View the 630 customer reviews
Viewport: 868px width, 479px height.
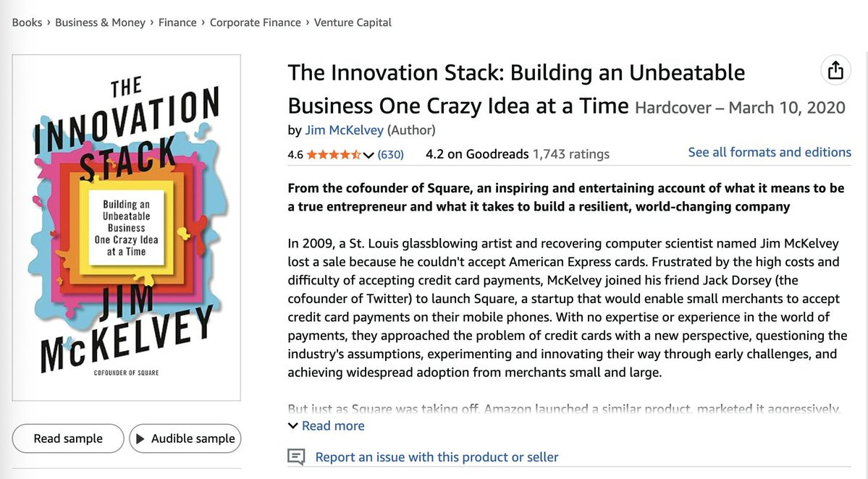[x=391, y=154]
